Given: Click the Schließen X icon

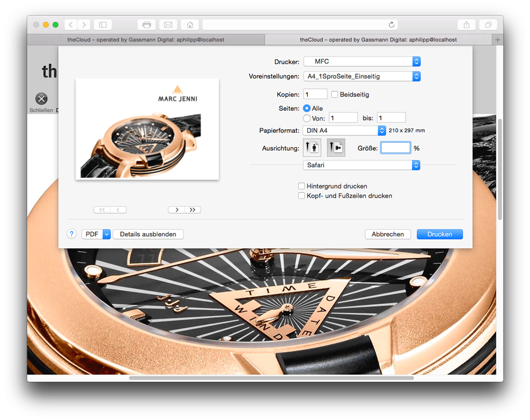Looking at the screenshot, I should (41, 99).
